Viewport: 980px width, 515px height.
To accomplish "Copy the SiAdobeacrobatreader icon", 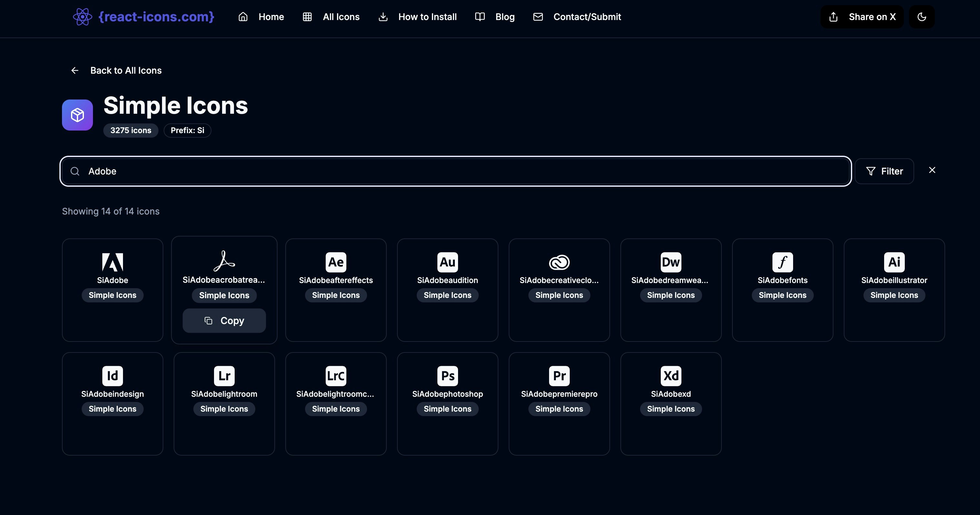I will pyautogui.click(x=224, y=321).
